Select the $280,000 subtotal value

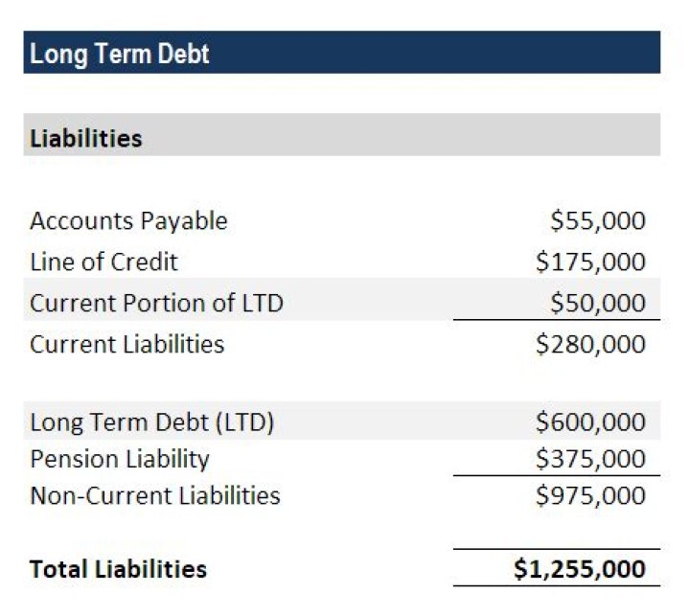[590, 344]
